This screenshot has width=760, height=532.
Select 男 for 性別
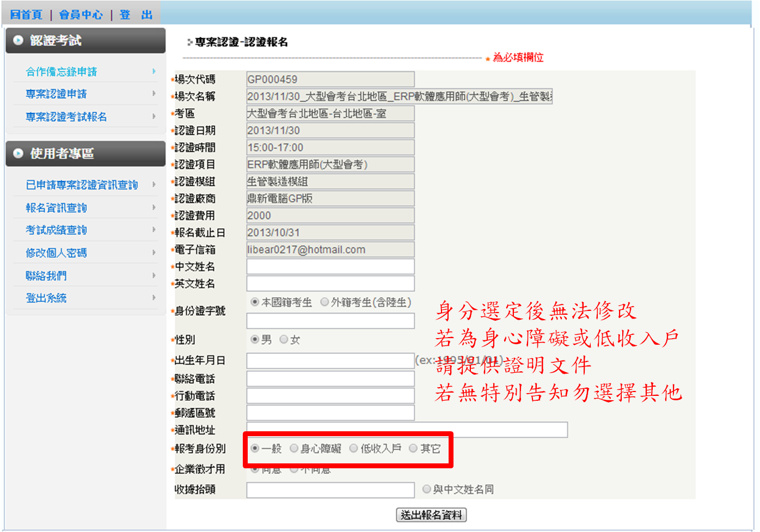click(x=255, y=340)
